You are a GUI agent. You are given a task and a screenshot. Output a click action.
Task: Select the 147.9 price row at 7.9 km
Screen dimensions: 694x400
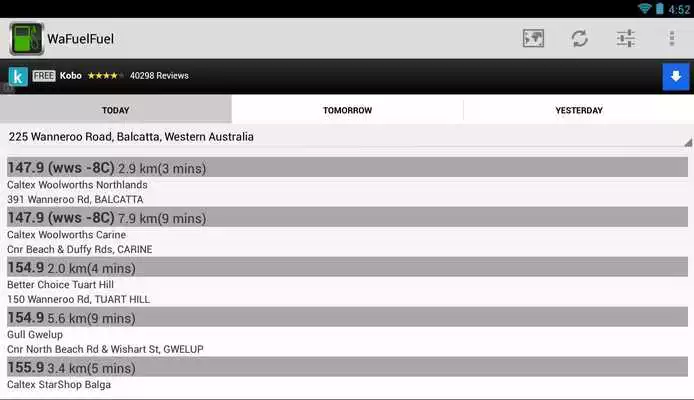(347, 217)
